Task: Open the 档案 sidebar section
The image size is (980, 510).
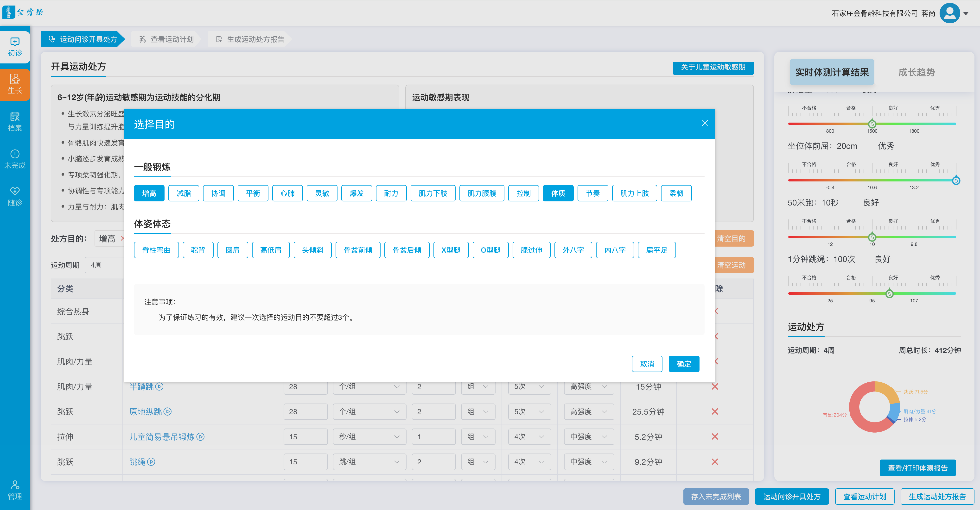Action: pos(15,122)
